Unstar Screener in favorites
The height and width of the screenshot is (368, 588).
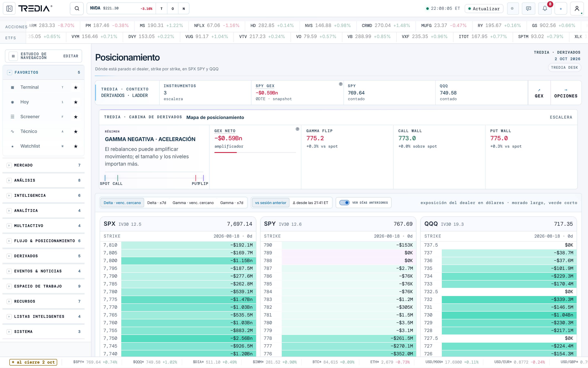click(x=76, y=117)
